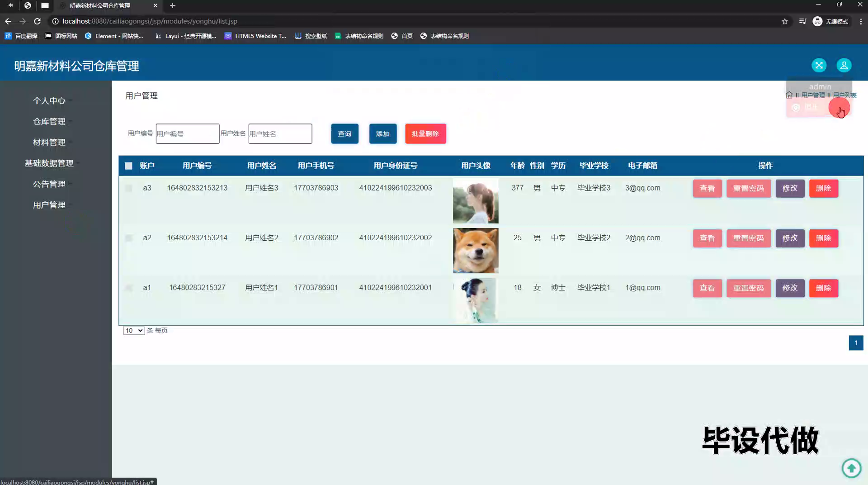
Task: Open the admin user profile icon
Action: [844, 65]
